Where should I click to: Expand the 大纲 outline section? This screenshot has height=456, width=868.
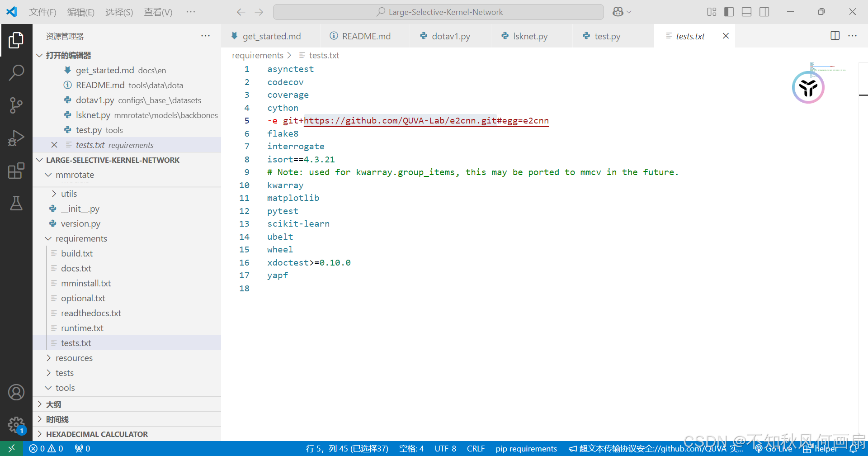127,404
